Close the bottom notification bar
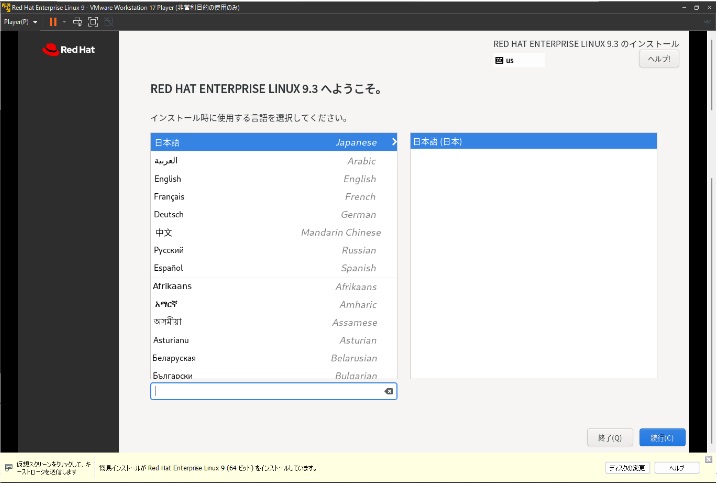The height and width of the screenshot is (483, 717). (x=708, y=459)
